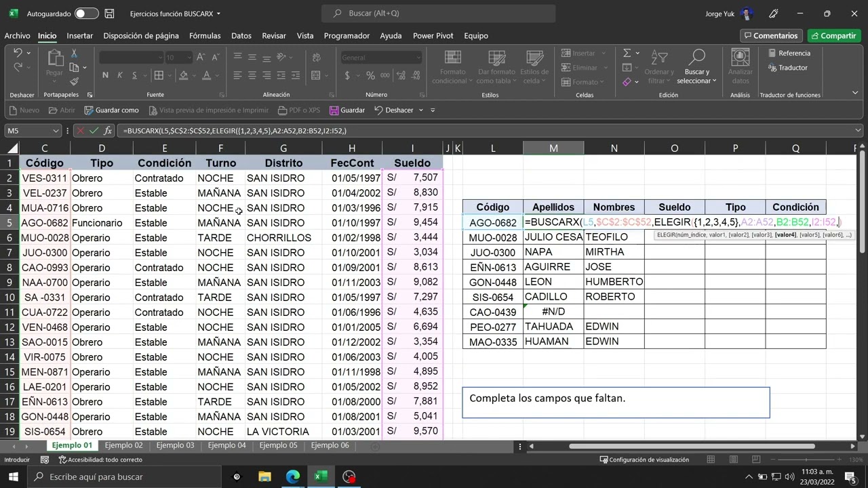Click the Format Painter brush icon
This screenshot has width=868, height=488.
pyautogui.click(x=74, y=82)
